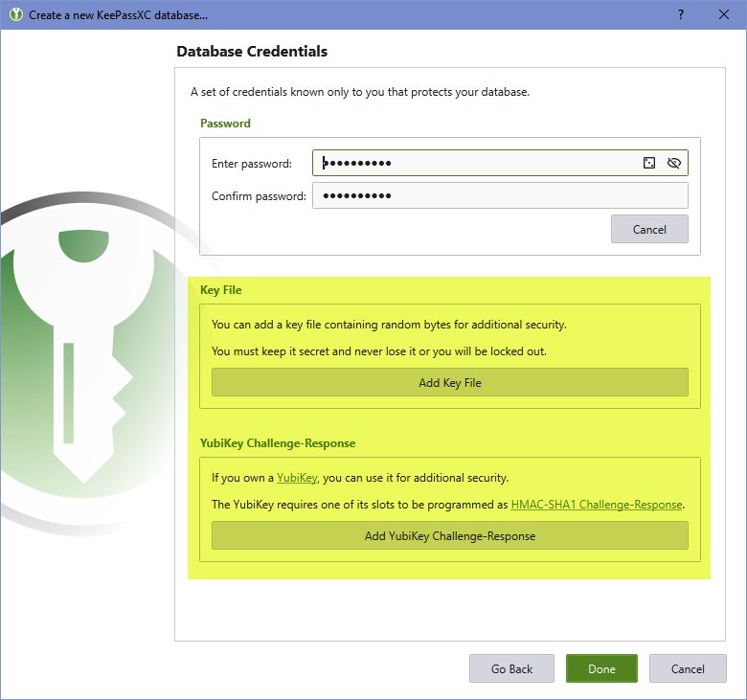Open the YubiKey hyperlink
This screenshot has height=700, width=747.
pos(297,478)
